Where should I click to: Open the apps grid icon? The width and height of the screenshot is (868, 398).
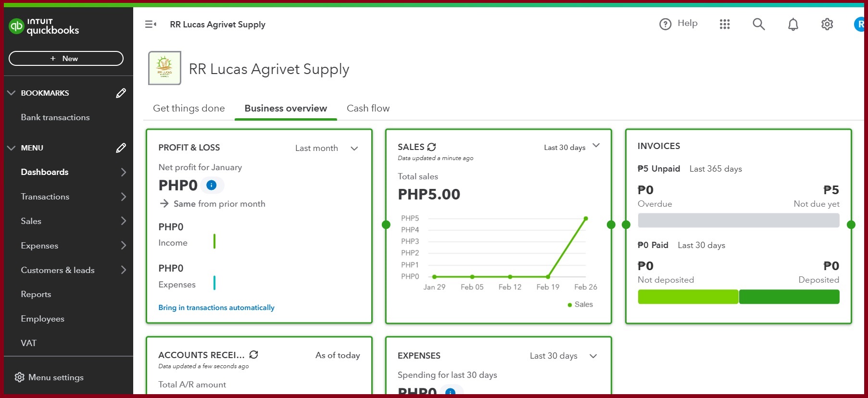pyautogui.click(x=725, y=24)
